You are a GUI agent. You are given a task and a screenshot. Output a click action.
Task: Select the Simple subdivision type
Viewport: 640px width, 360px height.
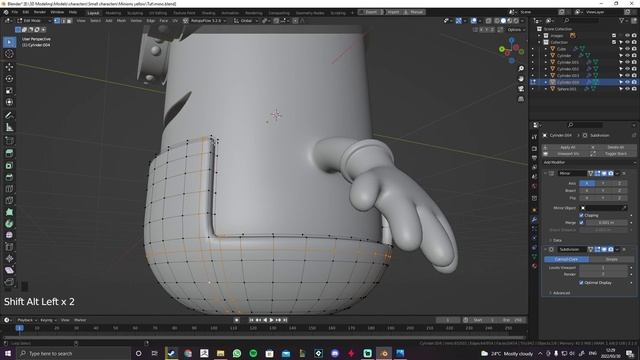(x=611, y=260)
